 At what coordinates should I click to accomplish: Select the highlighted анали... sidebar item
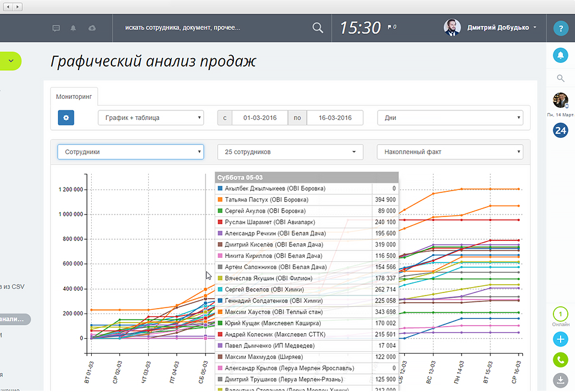pos(14,319)
